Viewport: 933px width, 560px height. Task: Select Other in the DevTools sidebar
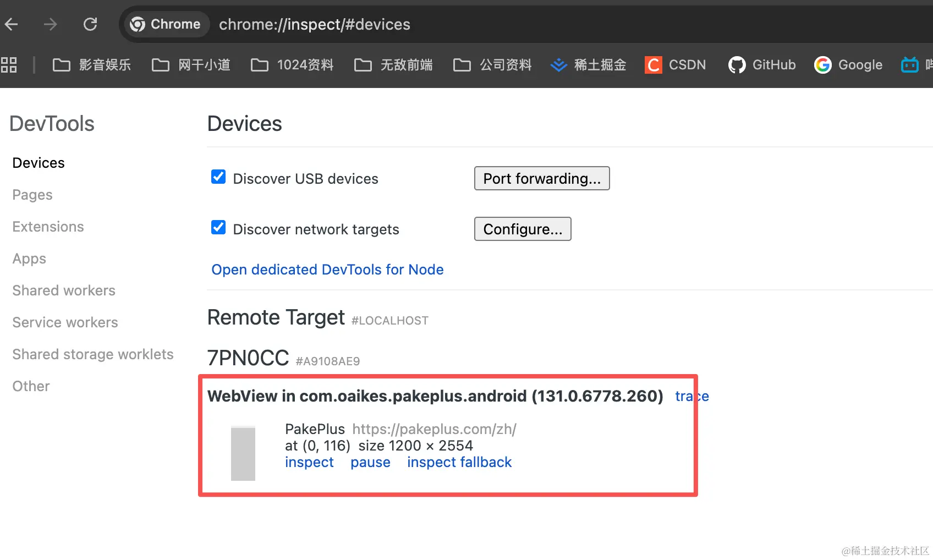[31, 386]
